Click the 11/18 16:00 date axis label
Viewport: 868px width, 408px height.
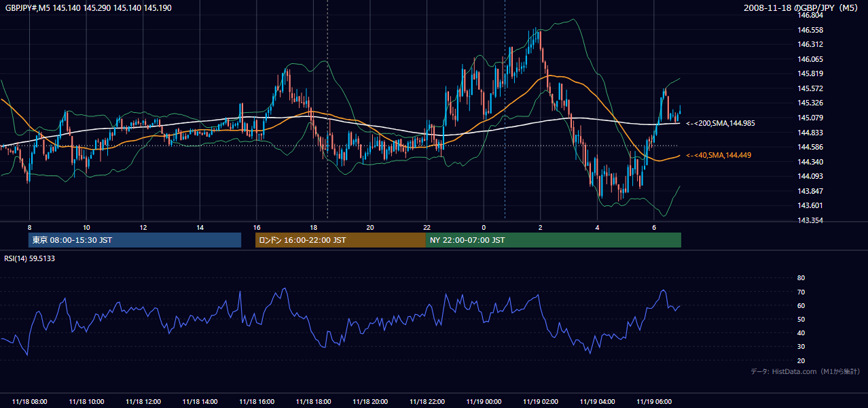257,402
